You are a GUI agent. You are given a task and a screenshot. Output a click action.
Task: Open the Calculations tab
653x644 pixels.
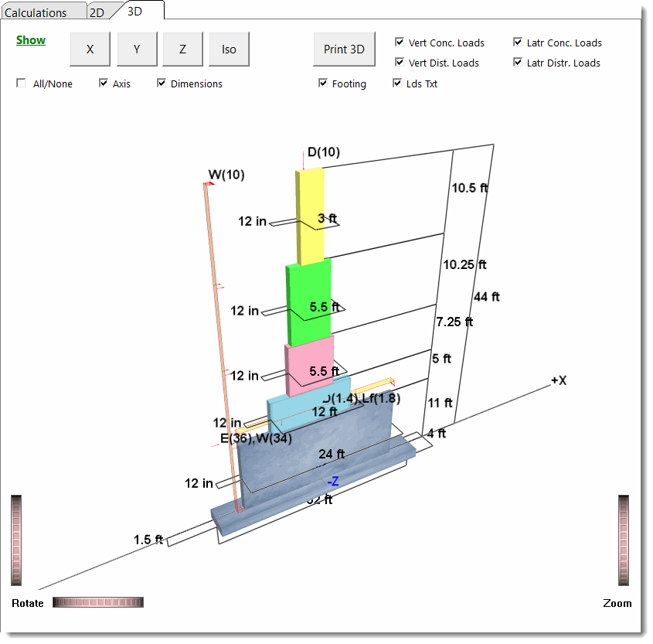pyautogui.click(x=43, y=12)
